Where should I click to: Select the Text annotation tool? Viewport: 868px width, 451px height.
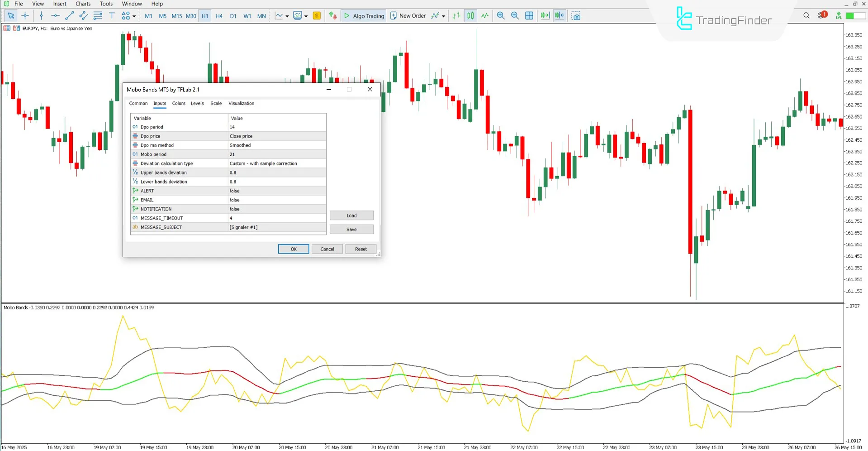click(x=112, y=15)
